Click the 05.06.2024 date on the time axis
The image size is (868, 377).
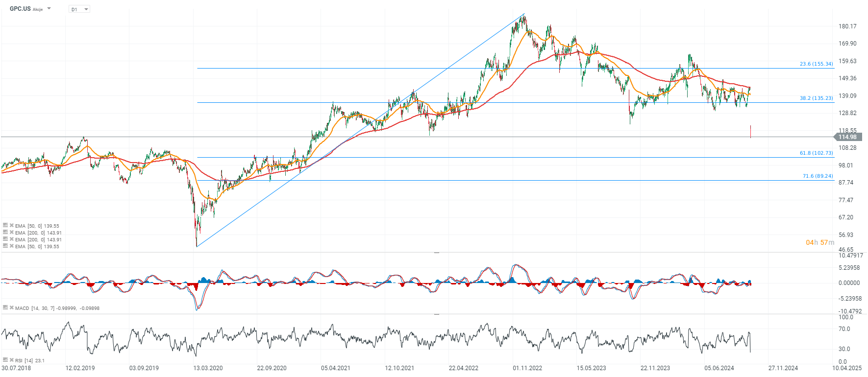pos(719,368)
